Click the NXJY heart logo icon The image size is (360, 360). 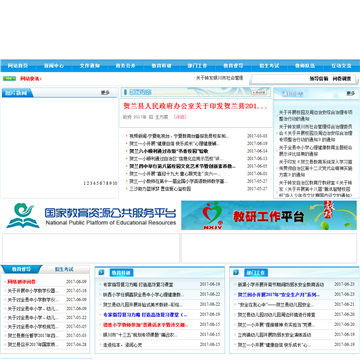213,215
